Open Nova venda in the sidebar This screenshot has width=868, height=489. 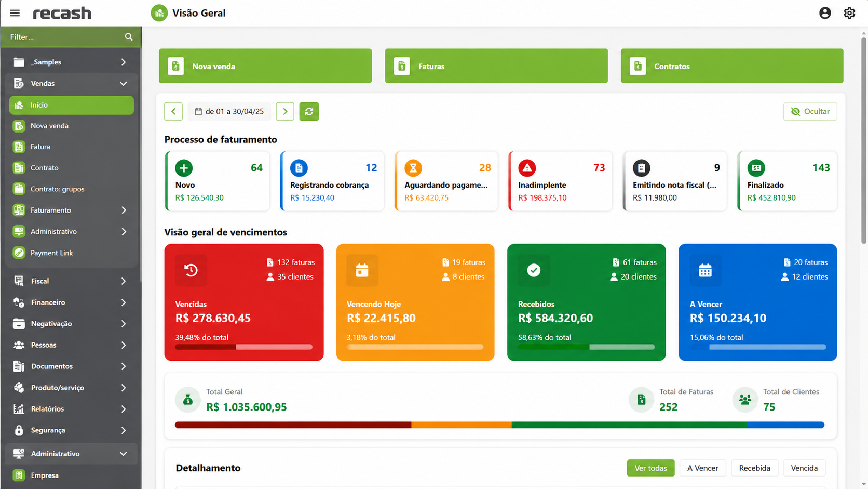pos(72,126)
